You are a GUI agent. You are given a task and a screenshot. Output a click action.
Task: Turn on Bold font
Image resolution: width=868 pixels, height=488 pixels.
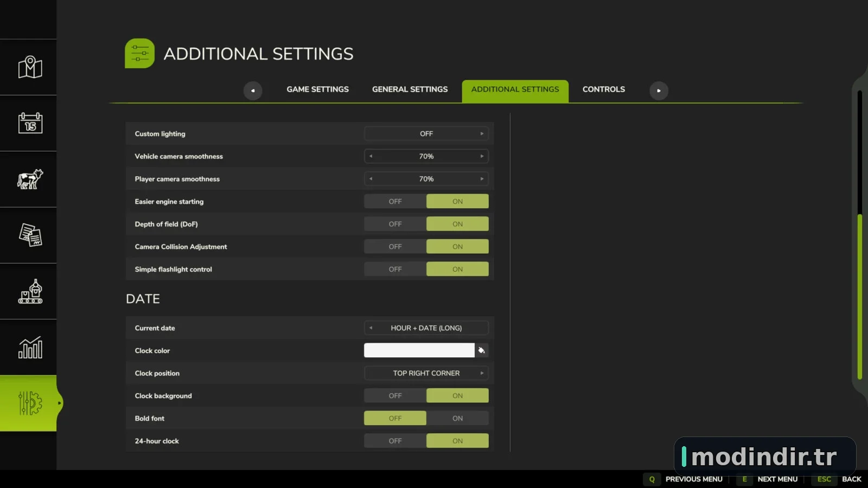457,418
